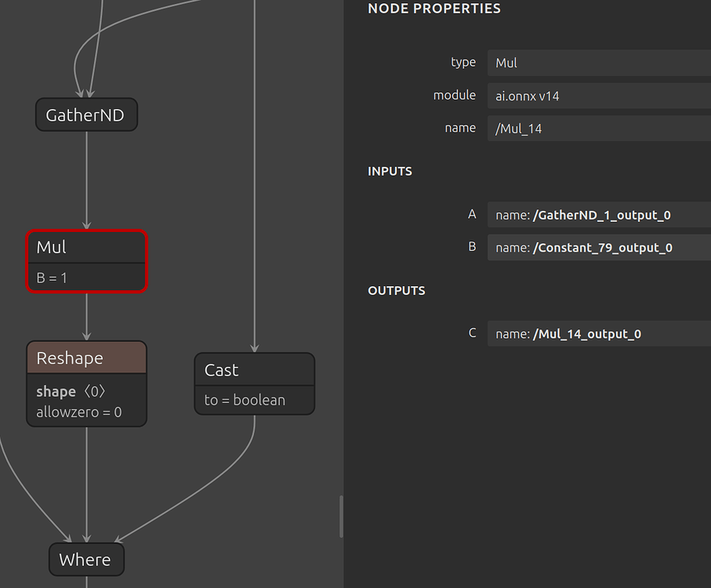Select the Cast node
Viewport: 711px width, 588px height.
254,368
